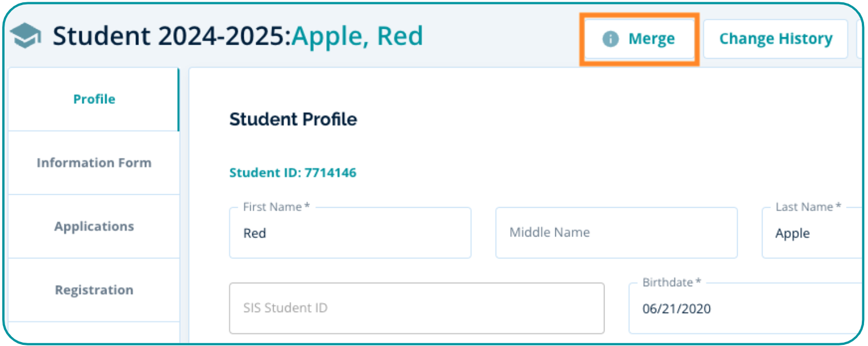Click the cut-off button beside Change History
The image size is (868, 346).
point(860,39)
